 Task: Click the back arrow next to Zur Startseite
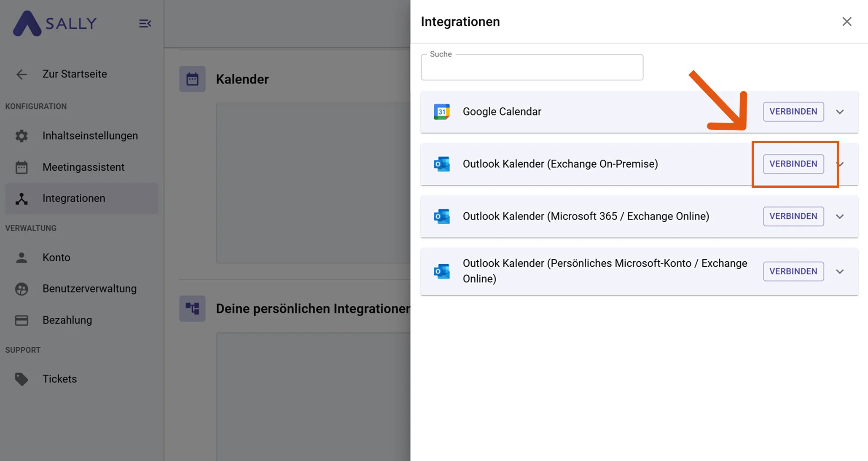(21, 75)
